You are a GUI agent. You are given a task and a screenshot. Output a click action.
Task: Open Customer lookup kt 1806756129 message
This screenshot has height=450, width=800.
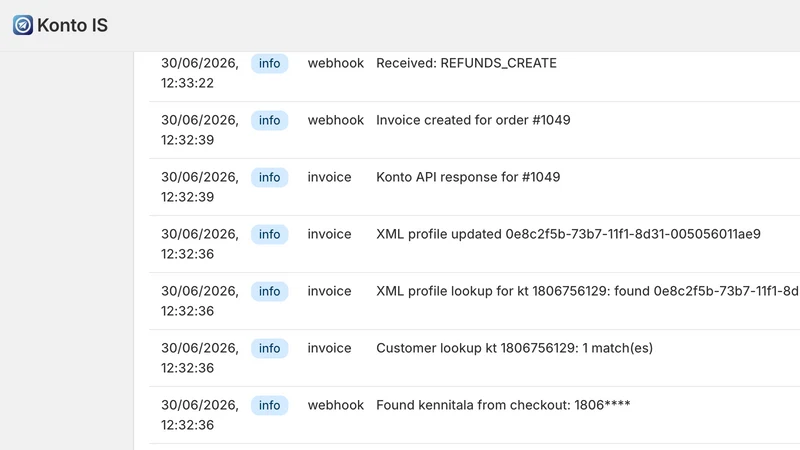pos(514,348)
